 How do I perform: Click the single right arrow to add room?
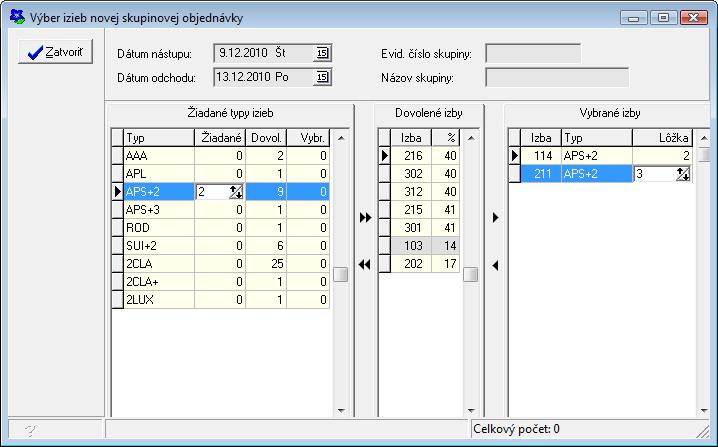tap(495, 217)
